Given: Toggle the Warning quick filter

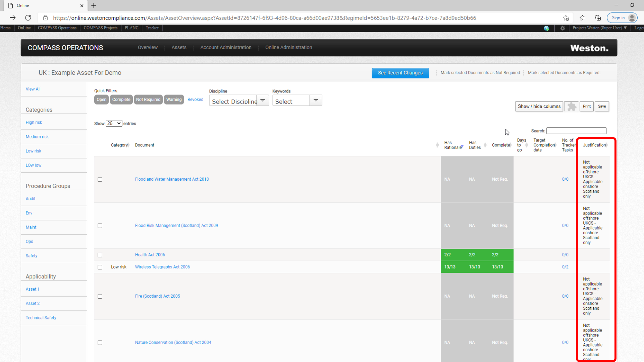Looking at the screenshot, I should click(174, 100).
